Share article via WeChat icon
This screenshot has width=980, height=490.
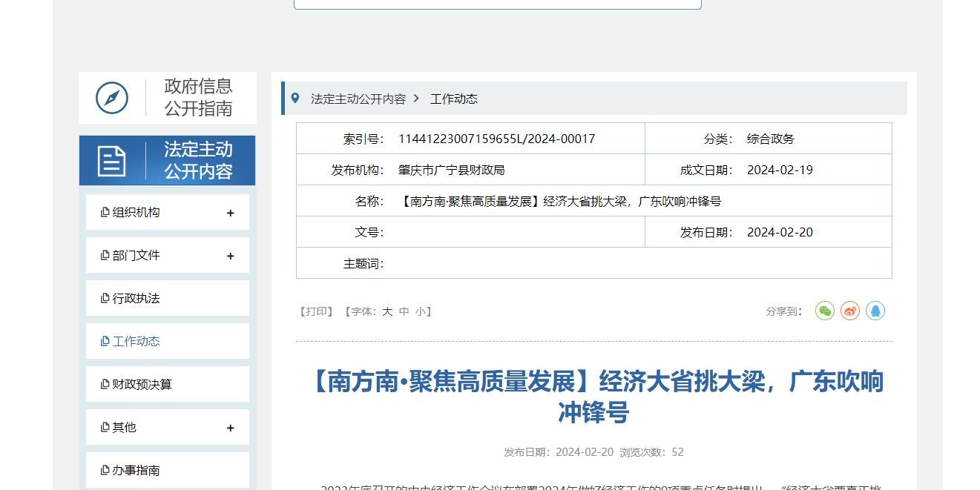click(824, 311)
